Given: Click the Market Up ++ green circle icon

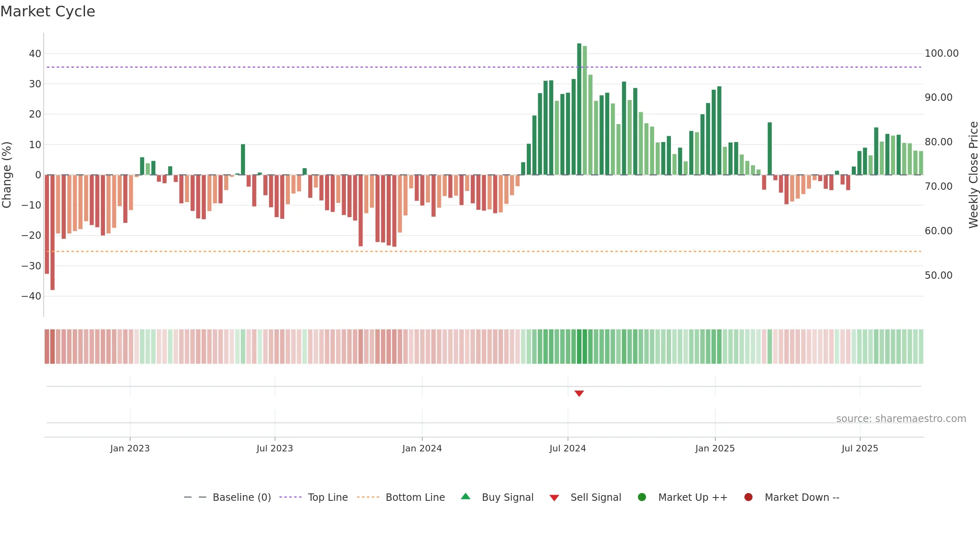Looking at the screenshot, I should [642, 497].
